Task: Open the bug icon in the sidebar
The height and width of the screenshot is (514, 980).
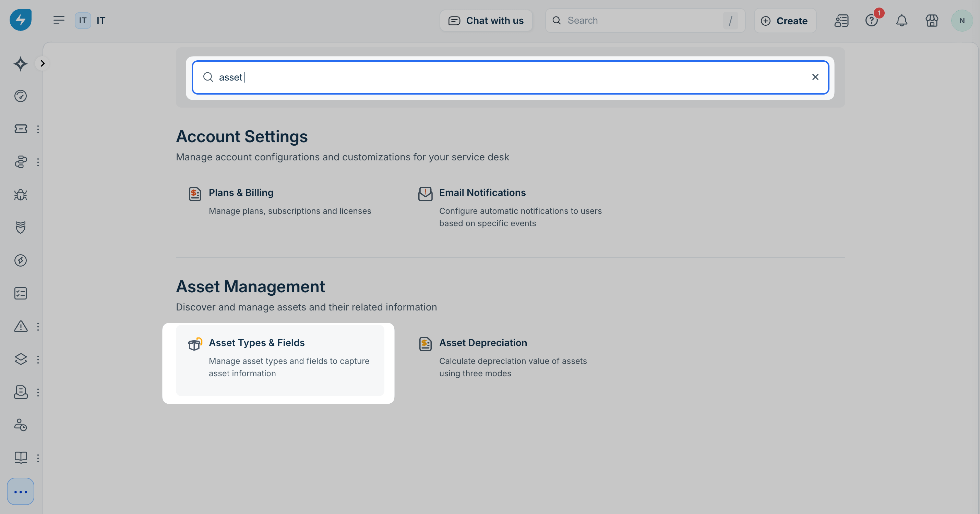Action: [21, 195]
